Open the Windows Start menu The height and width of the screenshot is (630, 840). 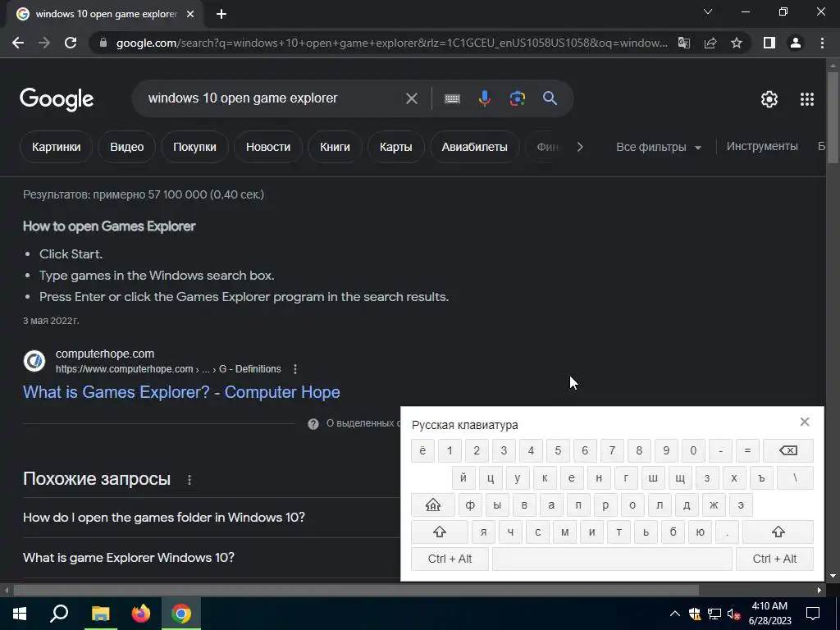(20, 614)
